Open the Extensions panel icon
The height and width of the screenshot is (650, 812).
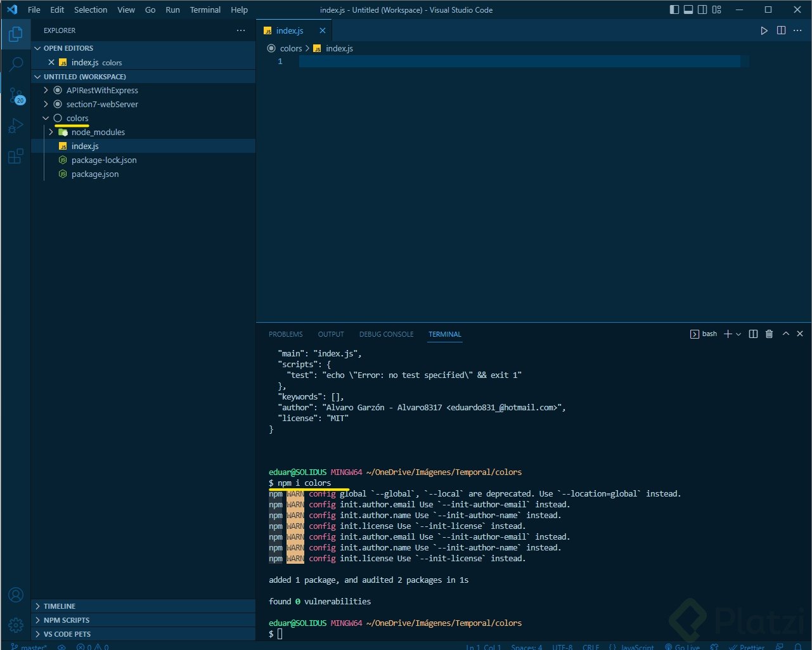pyautogui.click(x=16, y=156)
